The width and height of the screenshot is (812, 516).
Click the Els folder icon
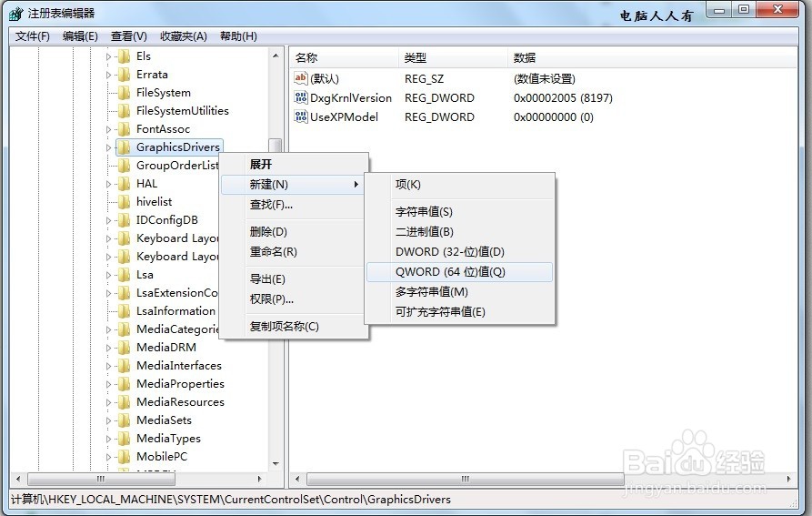(x=124, y=56)
